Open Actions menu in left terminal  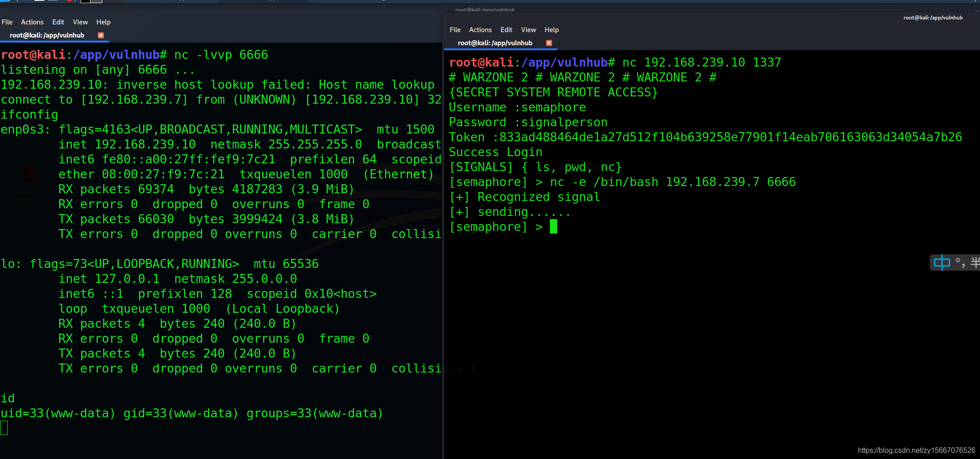32,22
